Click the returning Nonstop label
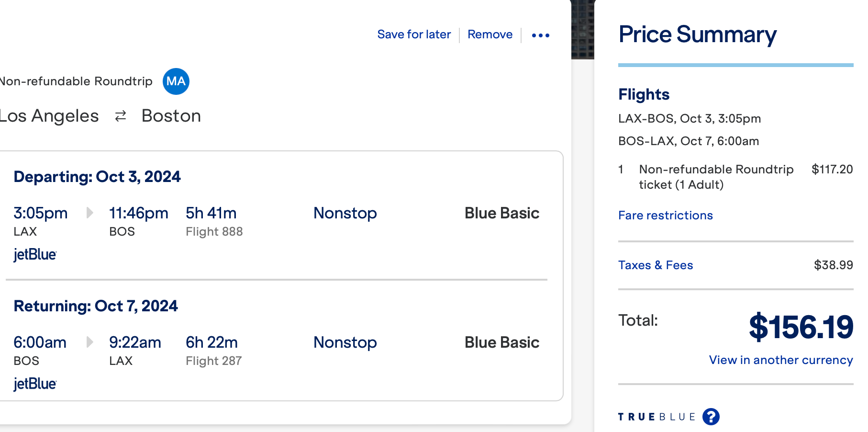This screenshot has width=868, height=432. coord(345,342)
